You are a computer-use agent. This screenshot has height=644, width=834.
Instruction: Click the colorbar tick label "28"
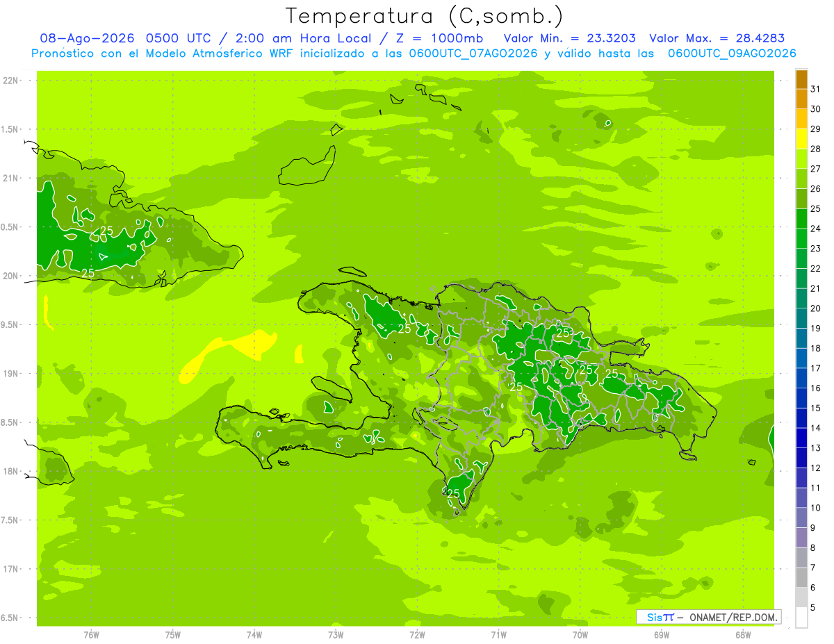[815, 149]
